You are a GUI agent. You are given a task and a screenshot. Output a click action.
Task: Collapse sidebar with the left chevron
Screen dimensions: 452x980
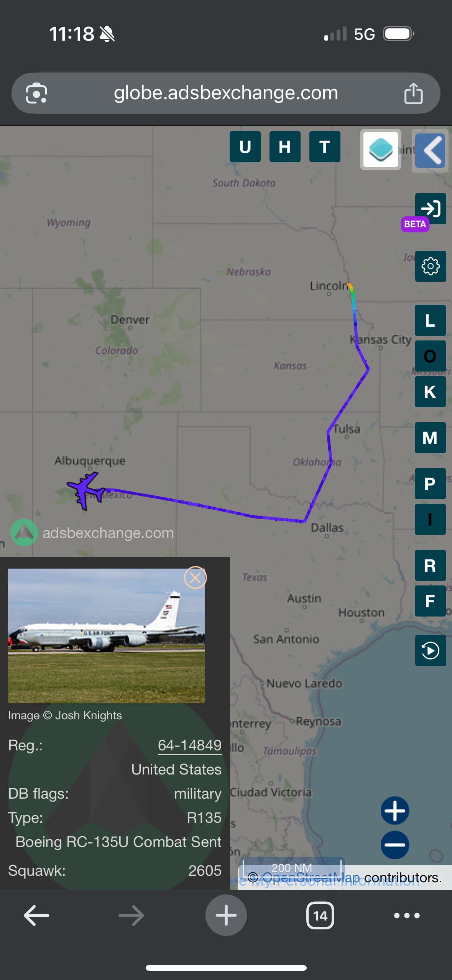pyautogui.click(x=430, y=150)
